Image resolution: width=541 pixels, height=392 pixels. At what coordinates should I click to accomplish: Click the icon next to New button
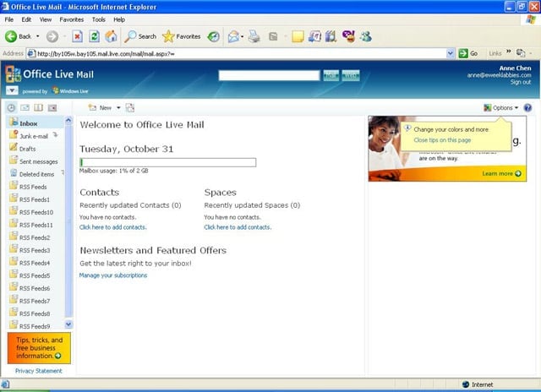pos(130,108)
